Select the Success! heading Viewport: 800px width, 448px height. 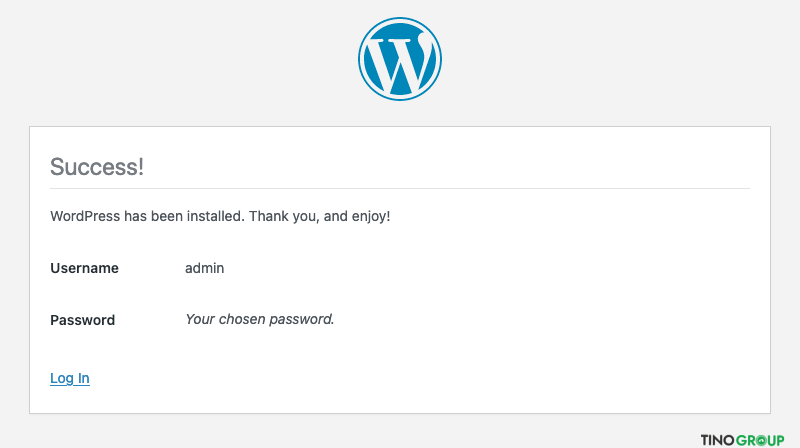(97, 167)
